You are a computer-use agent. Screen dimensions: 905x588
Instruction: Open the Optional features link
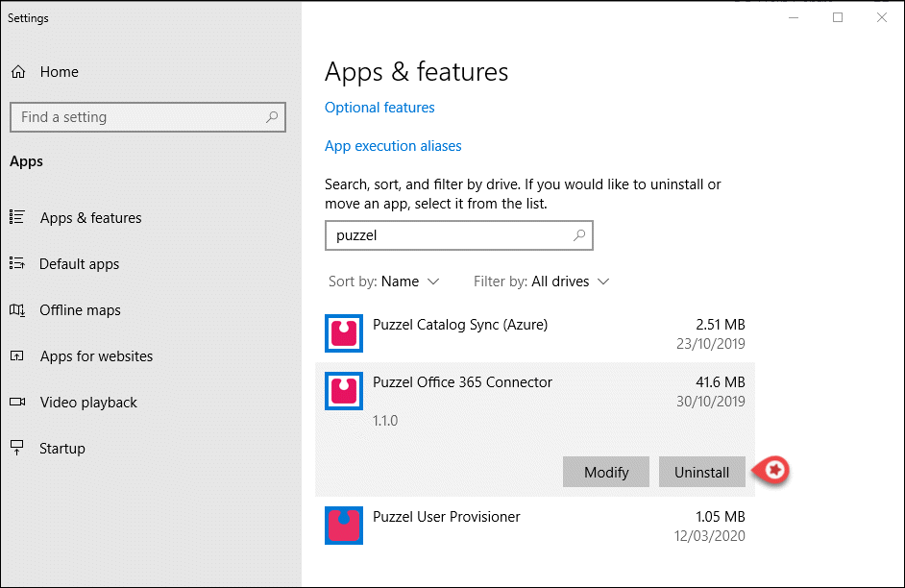(379, 108)
